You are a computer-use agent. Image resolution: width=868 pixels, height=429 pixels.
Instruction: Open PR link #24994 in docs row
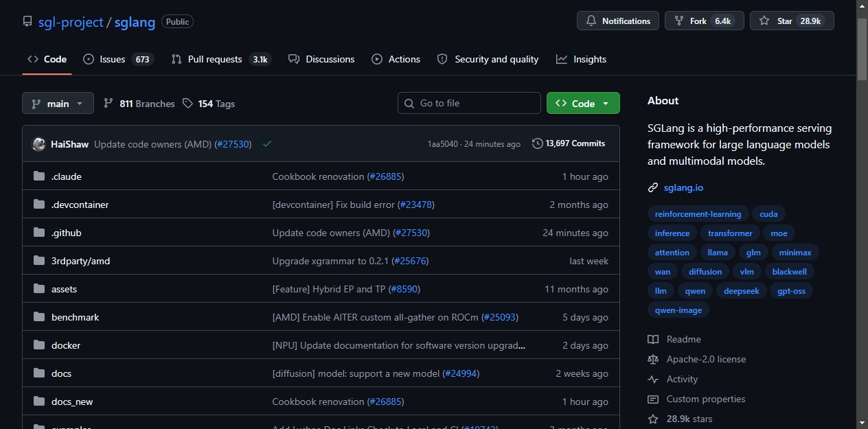pos(461,373)
